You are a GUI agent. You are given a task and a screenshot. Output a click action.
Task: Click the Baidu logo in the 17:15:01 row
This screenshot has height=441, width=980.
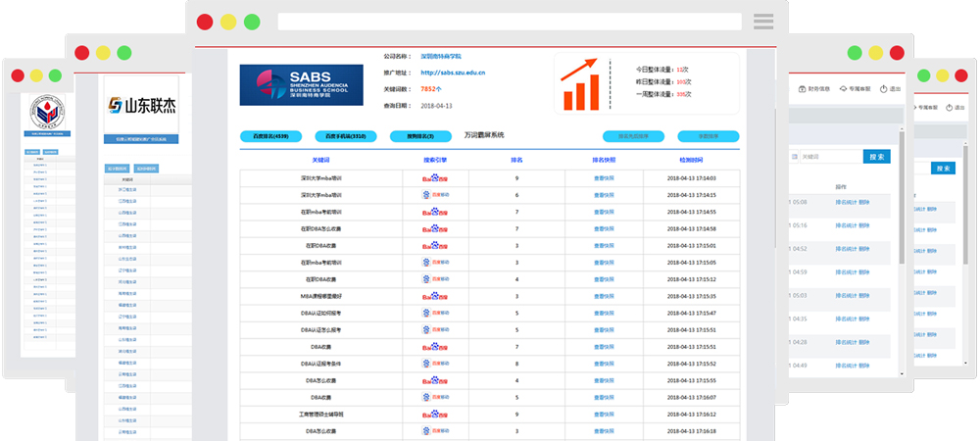pyautogui.click(x=435, y=245)
